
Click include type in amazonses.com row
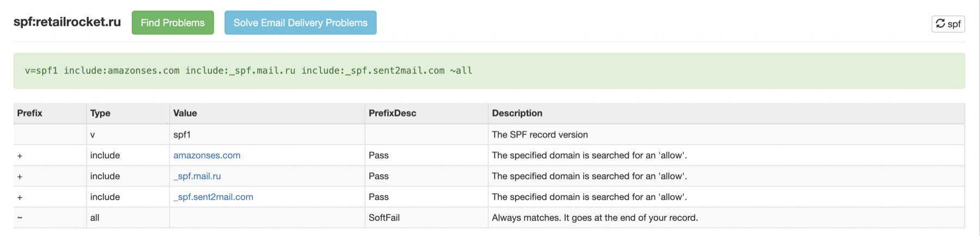pyautogui.click(x=105, y=156)
